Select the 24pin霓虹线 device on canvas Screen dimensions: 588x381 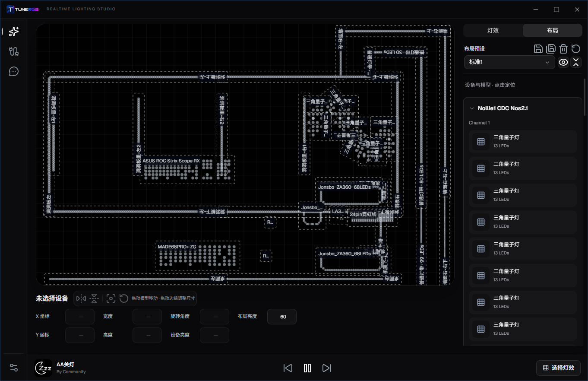coord(373,217)
